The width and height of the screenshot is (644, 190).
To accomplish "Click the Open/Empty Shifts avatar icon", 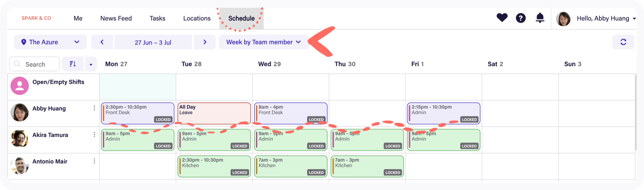I will tap(20, 86).
